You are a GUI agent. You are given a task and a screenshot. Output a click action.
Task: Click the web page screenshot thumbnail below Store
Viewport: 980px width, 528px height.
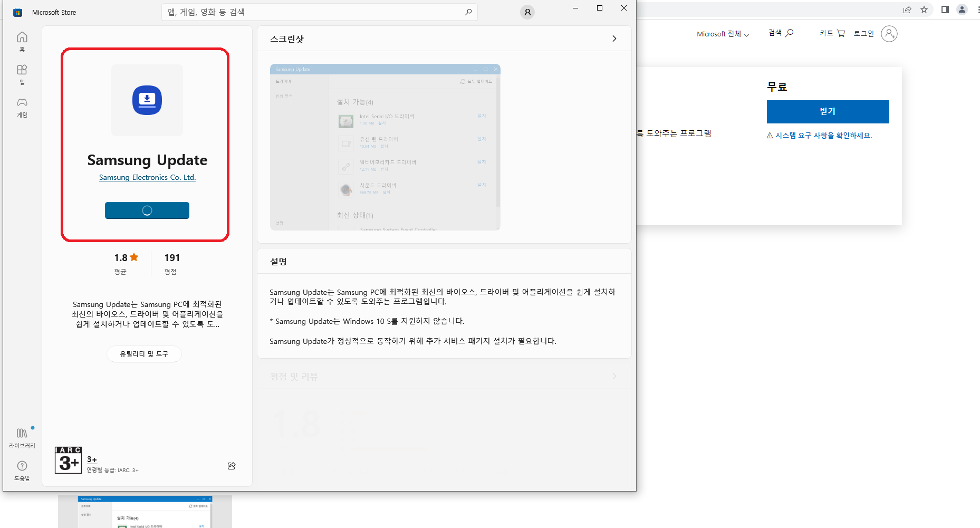coord(145,512)
